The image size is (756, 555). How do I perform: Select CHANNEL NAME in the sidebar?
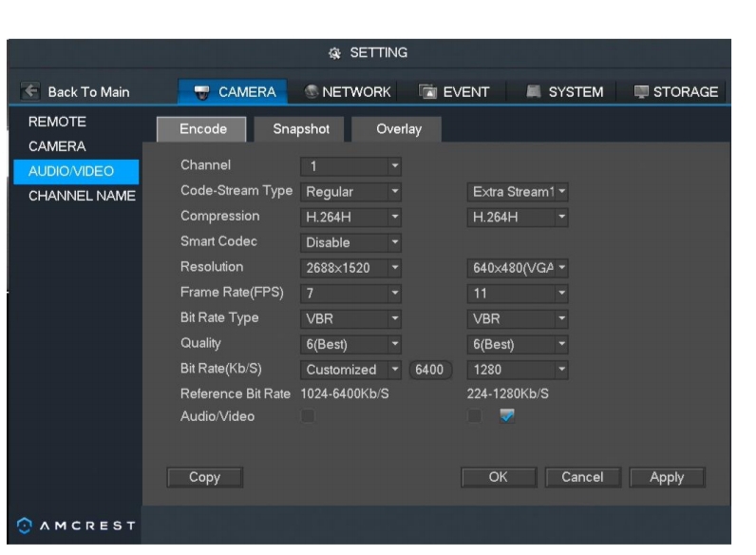click(x=82, y=196)
